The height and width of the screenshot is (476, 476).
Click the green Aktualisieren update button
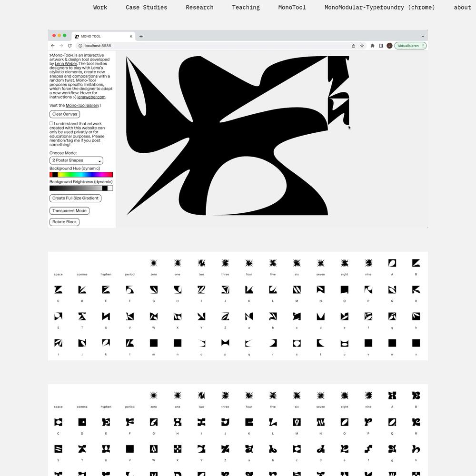tap(410, 46)
